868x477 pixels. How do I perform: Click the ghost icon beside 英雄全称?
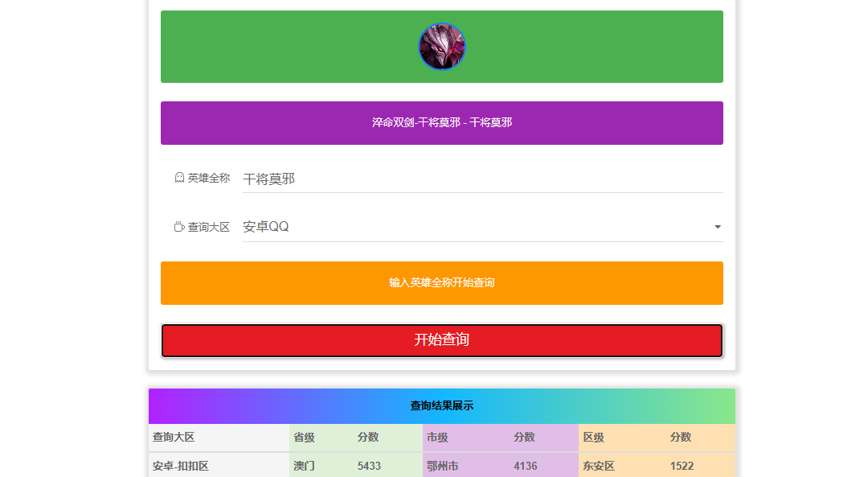[x=180, y=178]
